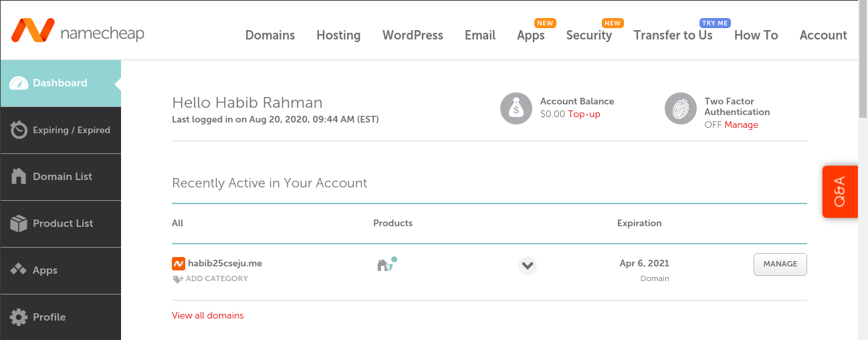Image resolution: width=868 pixels, height=340 pixels.
Task: Open Profile sidebar section
Action: coord(60,317)
